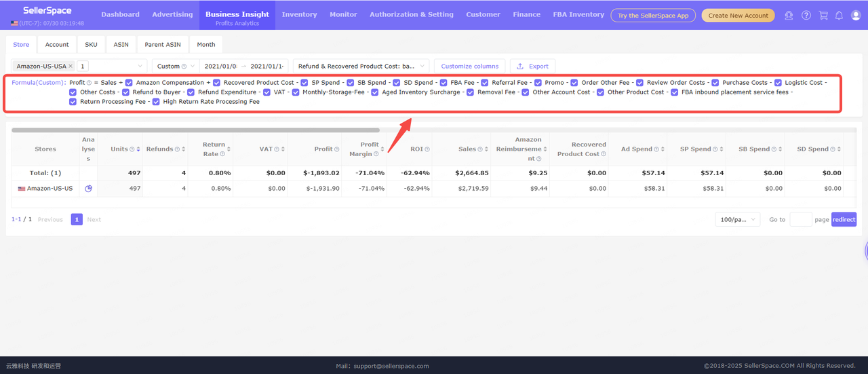Sort by the Ad Spend column arrows
The height and width of the screenshot is (374, 868).
pyautogui.click(x=663, y=149)
